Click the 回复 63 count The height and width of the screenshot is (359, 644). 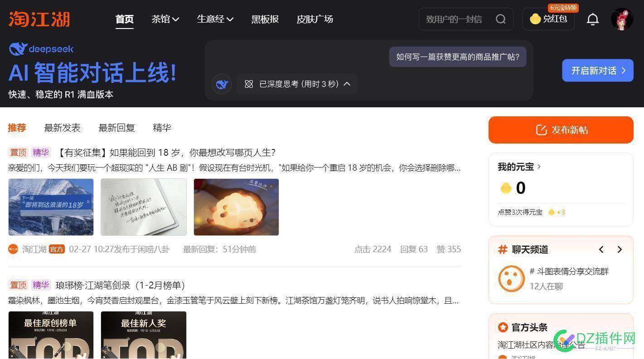pyautogui.click(x=414, y=249)
